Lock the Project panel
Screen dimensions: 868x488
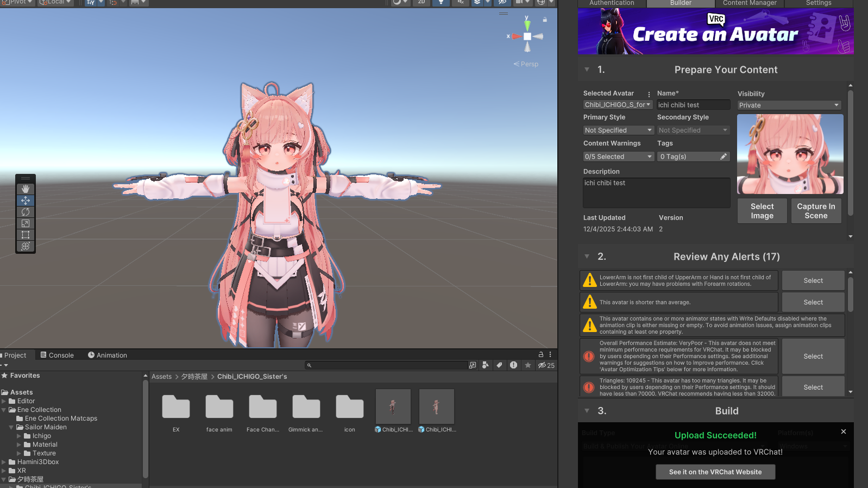click(540, 354)
